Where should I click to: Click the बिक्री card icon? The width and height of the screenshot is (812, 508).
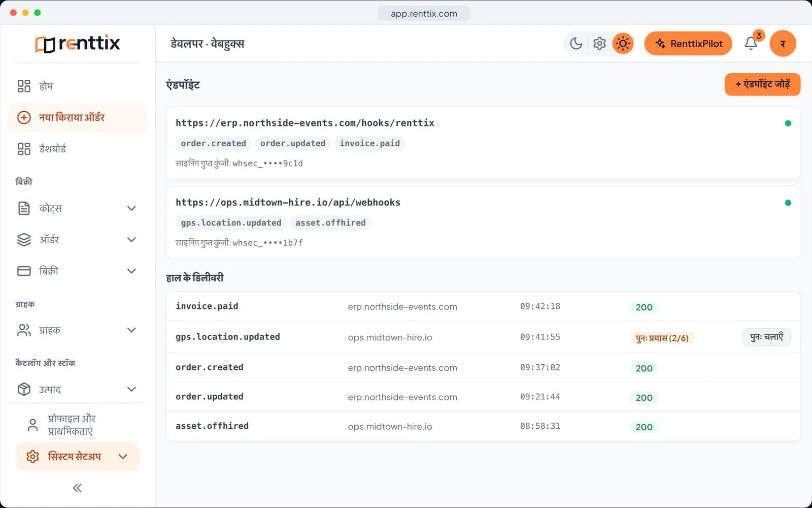tap(24, 271)
